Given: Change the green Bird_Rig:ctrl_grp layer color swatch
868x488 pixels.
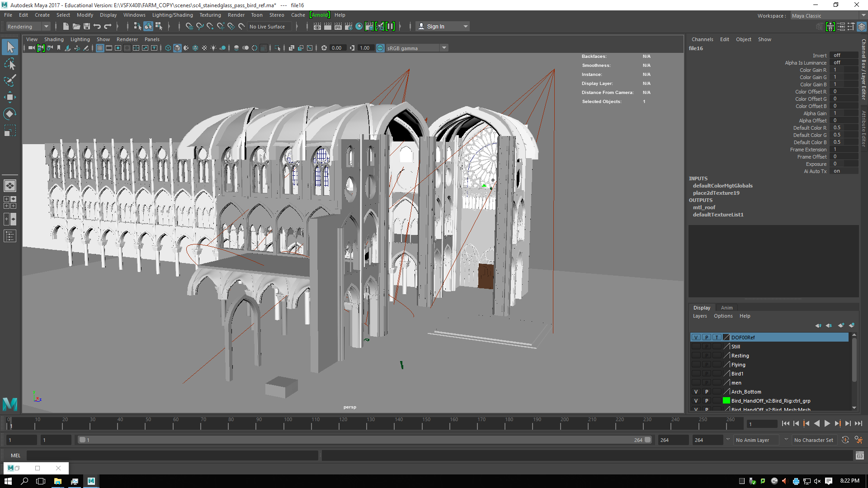Looking at the screenshot, I should 726,401.
